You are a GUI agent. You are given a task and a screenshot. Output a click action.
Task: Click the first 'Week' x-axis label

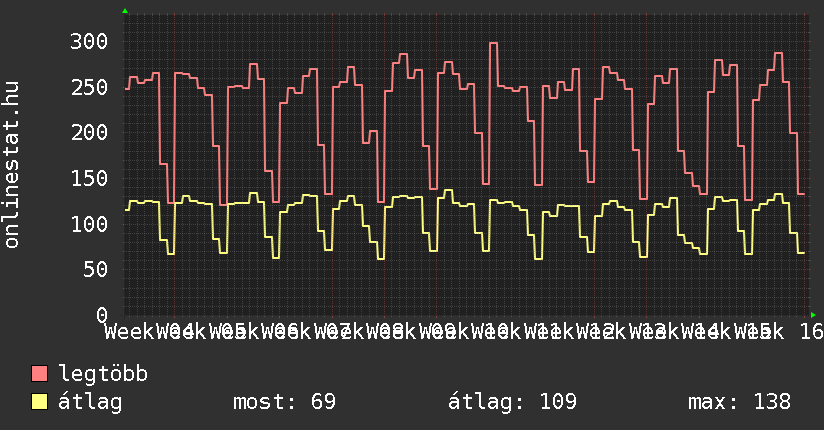[x=129, y=331]
